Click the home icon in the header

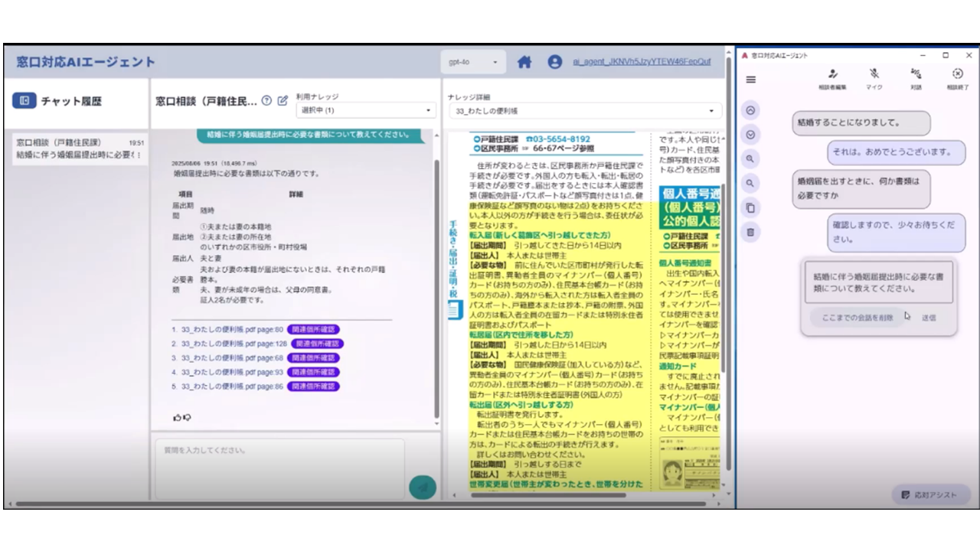pyautogui.click(x=524, y=62)
